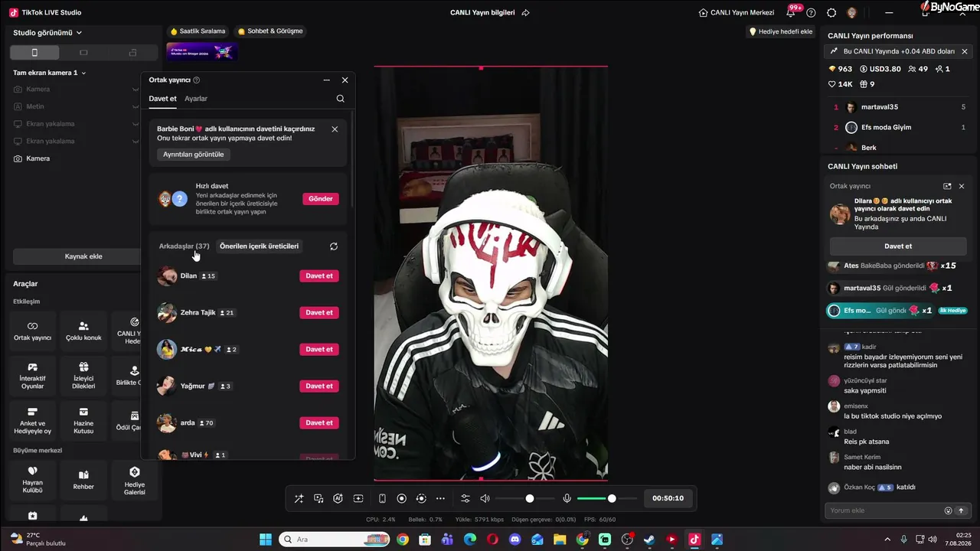980x551 pixels.
Task: Open the Çoklu konuk tool
Action: (x=83, y=331)
